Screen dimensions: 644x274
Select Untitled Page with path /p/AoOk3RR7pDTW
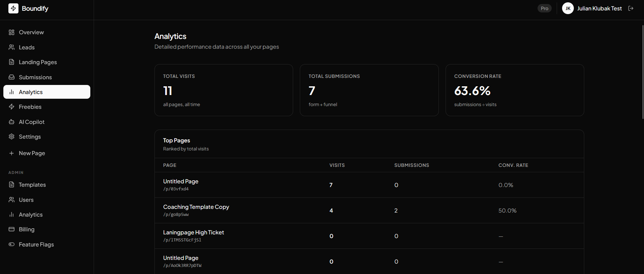(369, 261)
